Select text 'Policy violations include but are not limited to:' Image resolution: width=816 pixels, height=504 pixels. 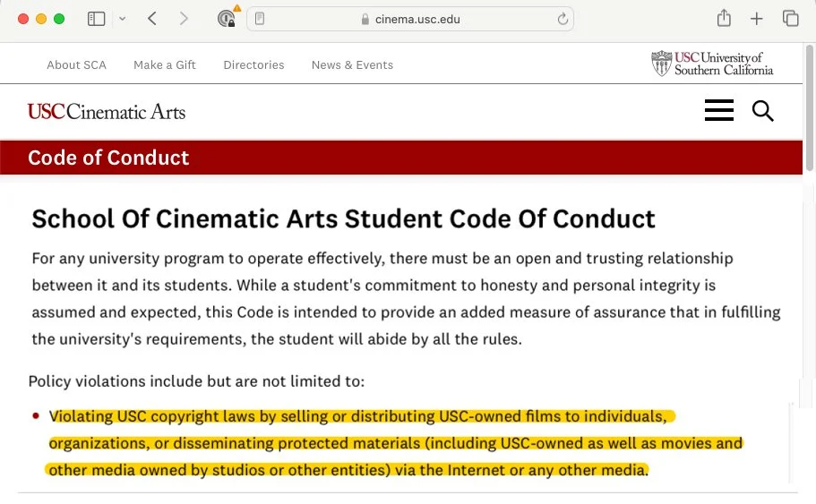click(197, 381)
